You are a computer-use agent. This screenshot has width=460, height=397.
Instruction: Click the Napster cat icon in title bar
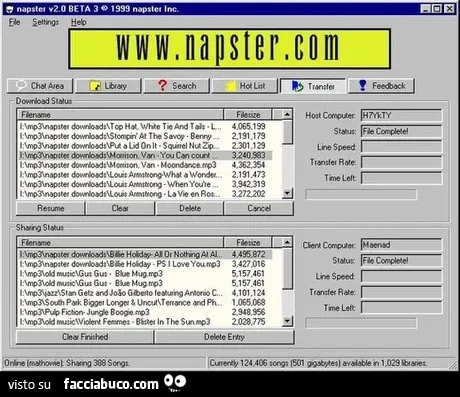(9, 9)
